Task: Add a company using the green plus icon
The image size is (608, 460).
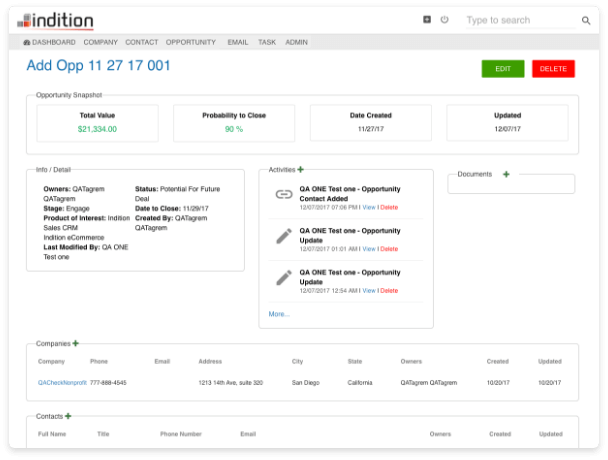Action: pos(76,343)
